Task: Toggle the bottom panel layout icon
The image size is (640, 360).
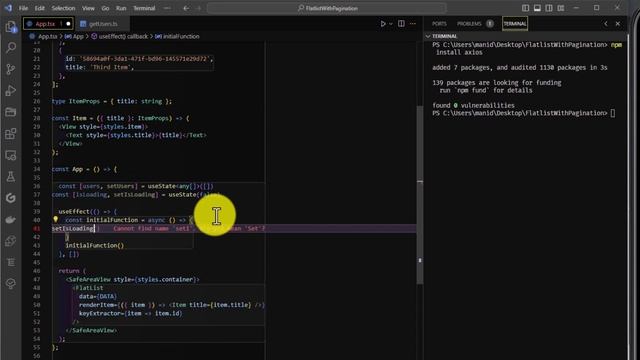Action: pyautogui.click(x=537, y=8)
